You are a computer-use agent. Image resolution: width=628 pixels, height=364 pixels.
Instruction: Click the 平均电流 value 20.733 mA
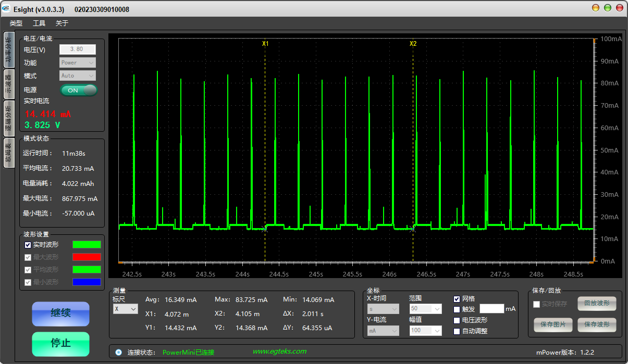point(78,169)
